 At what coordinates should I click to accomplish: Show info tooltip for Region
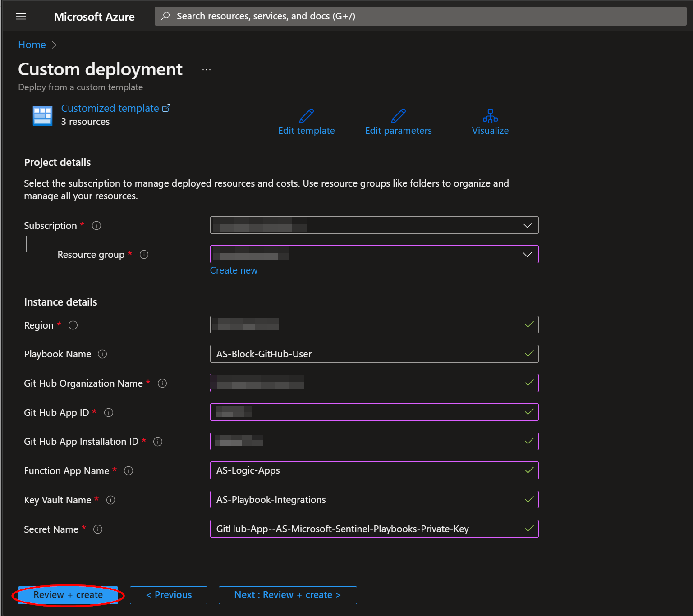(73, 325)
